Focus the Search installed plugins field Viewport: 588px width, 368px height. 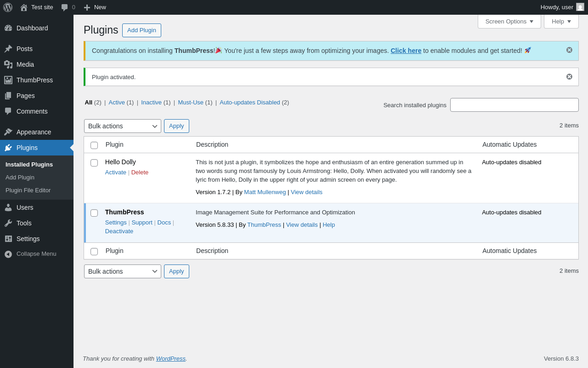pos(514,105)
